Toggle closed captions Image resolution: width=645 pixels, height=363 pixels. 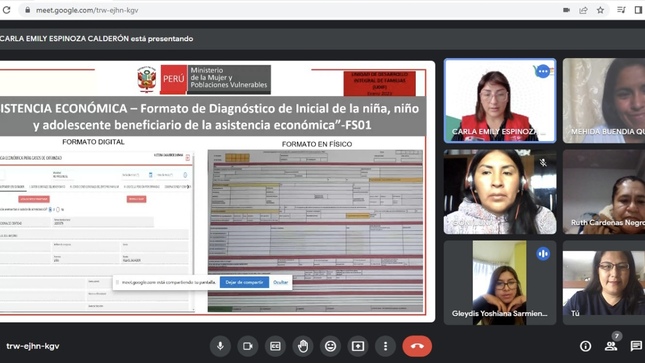pos(275,346)
